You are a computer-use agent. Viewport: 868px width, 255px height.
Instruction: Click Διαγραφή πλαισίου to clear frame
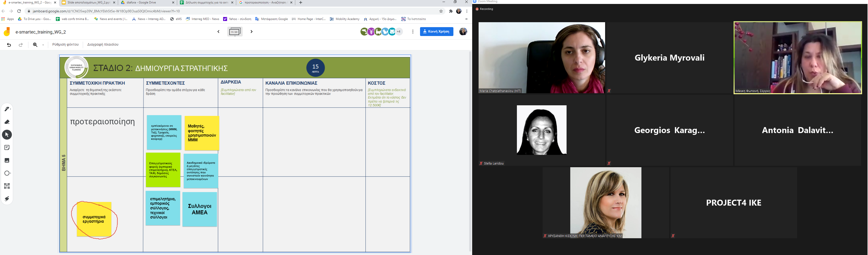(x=103, y=44)
